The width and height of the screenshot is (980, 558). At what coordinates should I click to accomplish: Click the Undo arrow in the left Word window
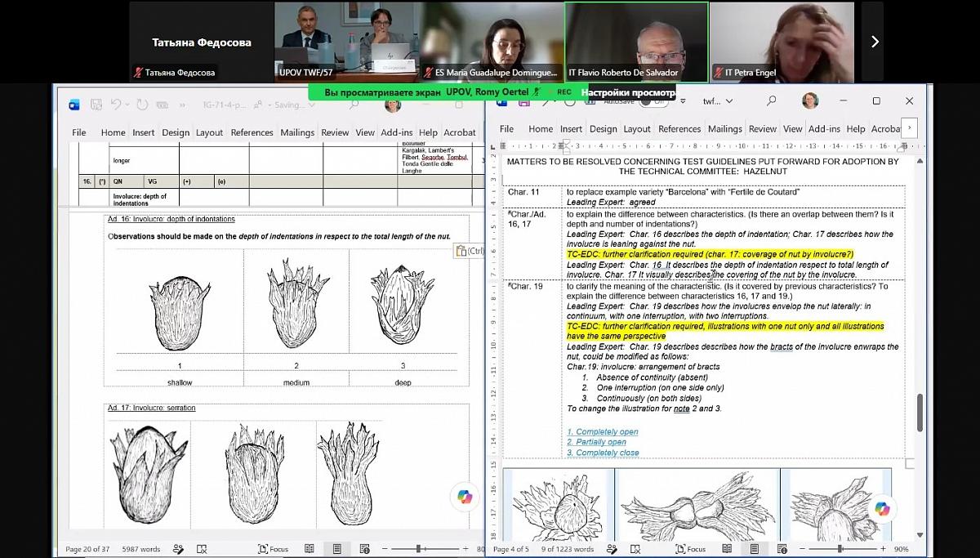click(x=116, y=105)
